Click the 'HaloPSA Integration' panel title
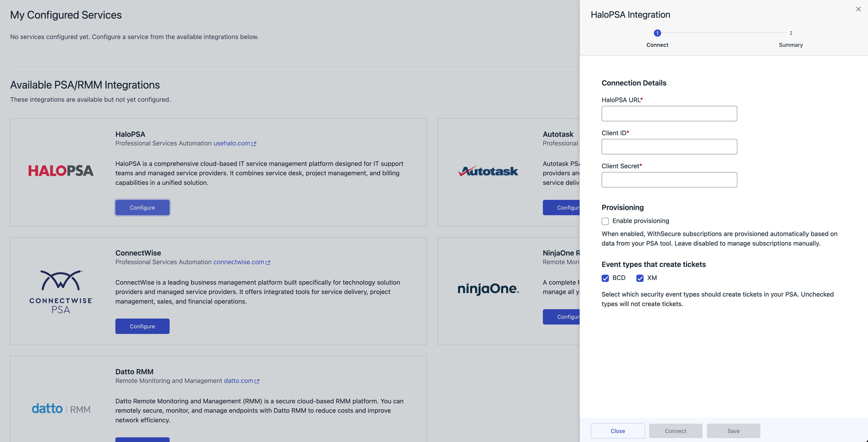 (630, 14)
